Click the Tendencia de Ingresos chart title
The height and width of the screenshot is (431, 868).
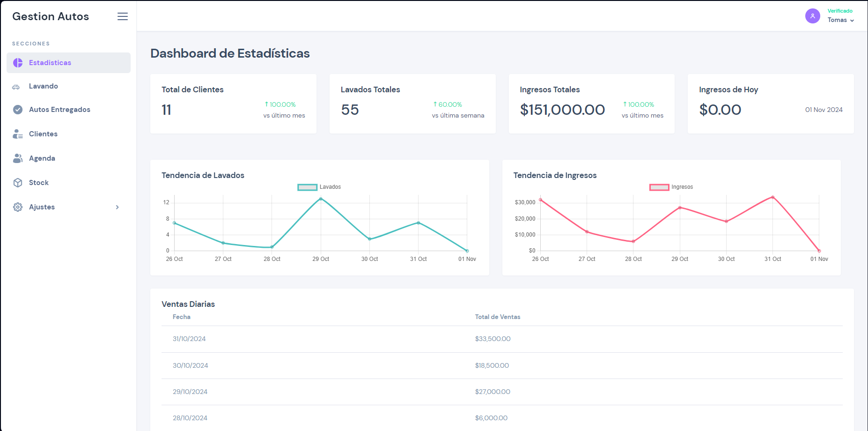pos(555,175)
